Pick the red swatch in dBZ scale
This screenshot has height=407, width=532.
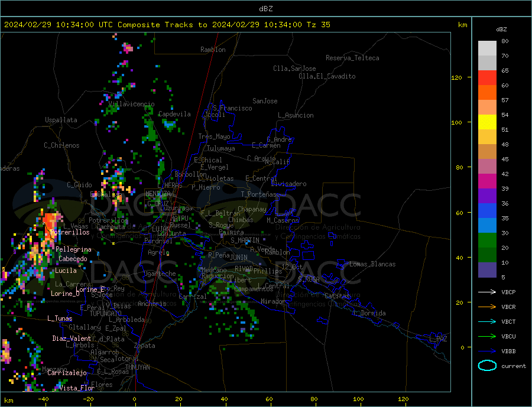click(487, 77)
